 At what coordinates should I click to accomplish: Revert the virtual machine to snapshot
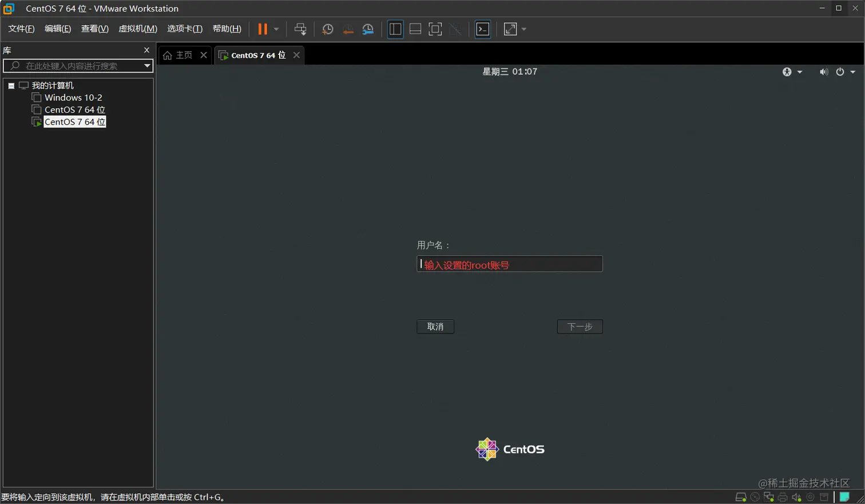(x=348, y=29)
